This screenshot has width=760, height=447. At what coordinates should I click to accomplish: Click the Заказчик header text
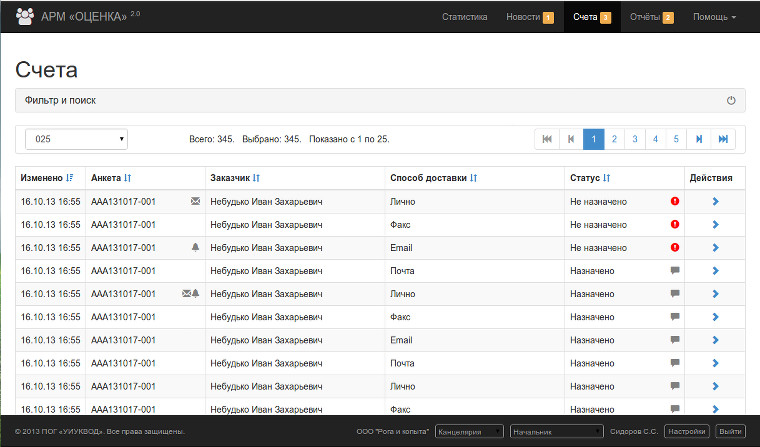point(230,178)
